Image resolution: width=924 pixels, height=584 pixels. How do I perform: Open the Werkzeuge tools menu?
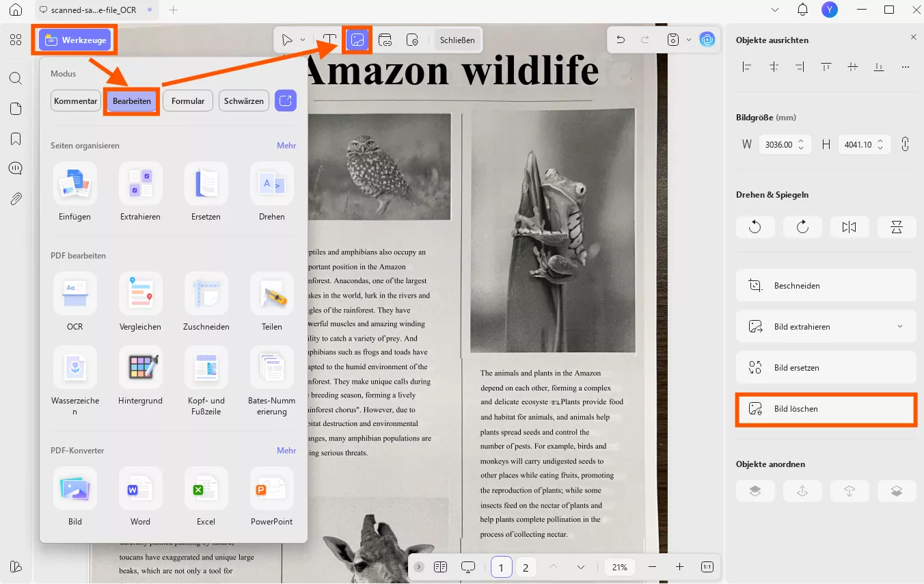point(75,40)
